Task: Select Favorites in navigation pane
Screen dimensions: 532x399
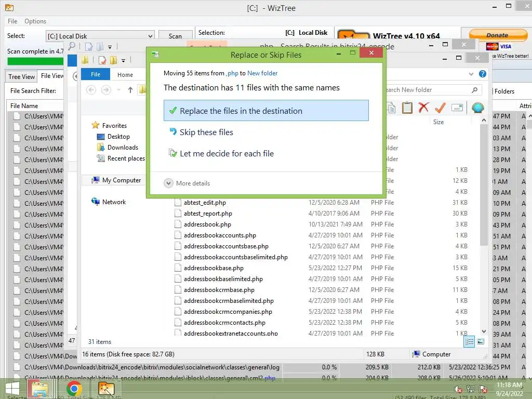Action: click(x=109, y=126)
